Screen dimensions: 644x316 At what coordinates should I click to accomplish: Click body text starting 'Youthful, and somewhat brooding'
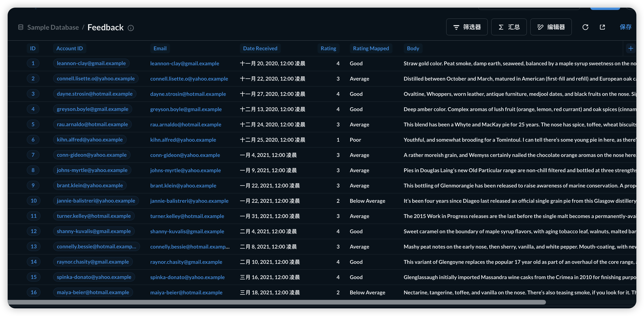pyautogui.click(x=520, y=140)
